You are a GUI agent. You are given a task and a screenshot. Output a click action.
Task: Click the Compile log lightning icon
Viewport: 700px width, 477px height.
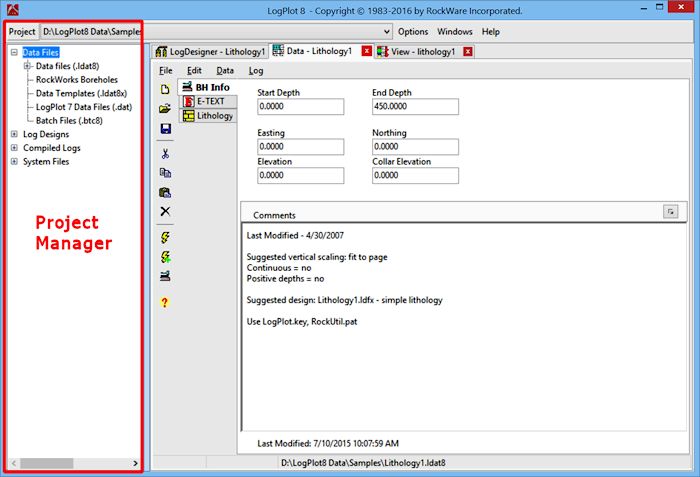(x=165, y=237)
